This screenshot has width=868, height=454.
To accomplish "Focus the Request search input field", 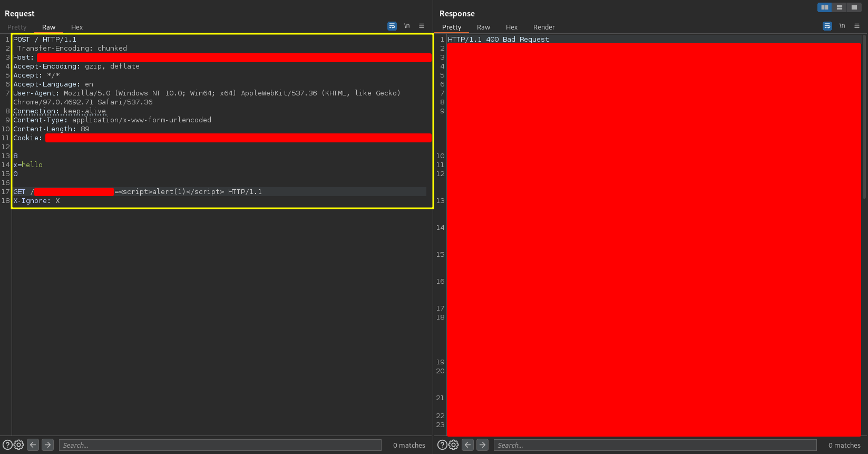I will 220,445.
